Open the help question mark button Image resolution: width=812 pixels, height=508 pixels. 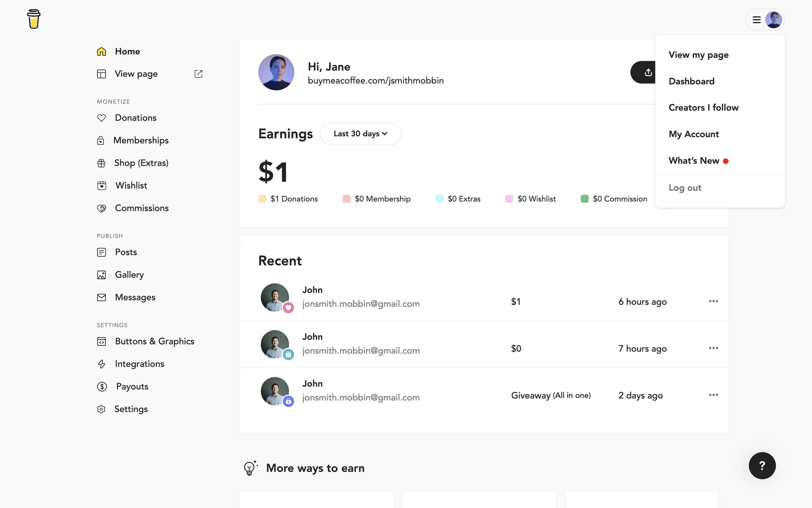(762, 466)
